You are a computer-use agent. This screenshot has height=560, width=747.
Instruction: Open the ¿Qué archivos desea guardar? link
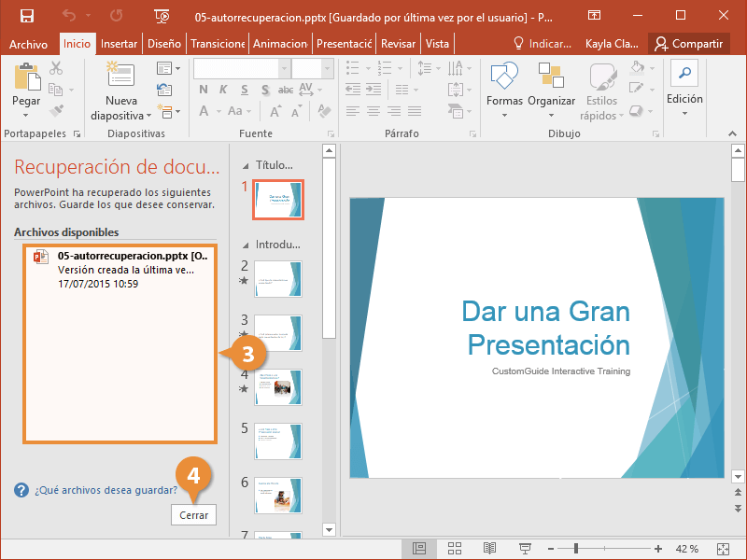click(106, 490)
